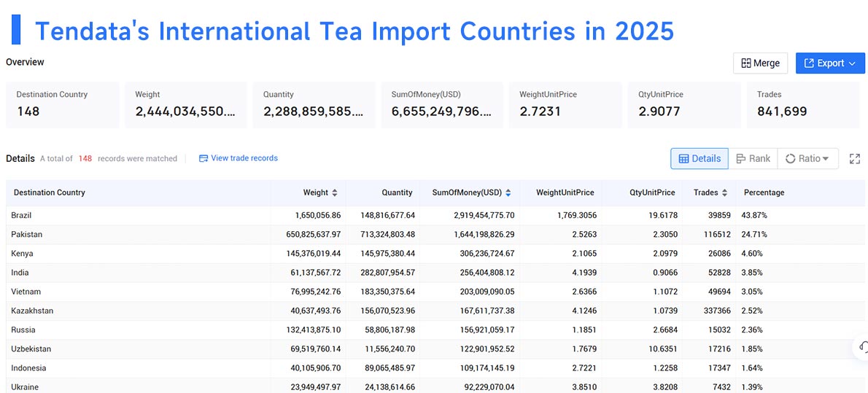Click the WeightUnitPrice column header

(x=565, y=192)
